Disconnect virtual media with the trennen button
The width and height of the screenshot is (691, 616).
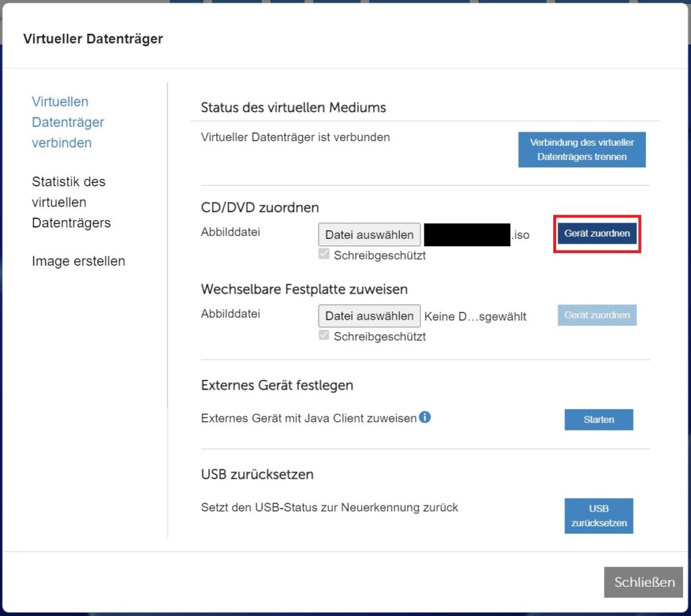click(582, 149)
